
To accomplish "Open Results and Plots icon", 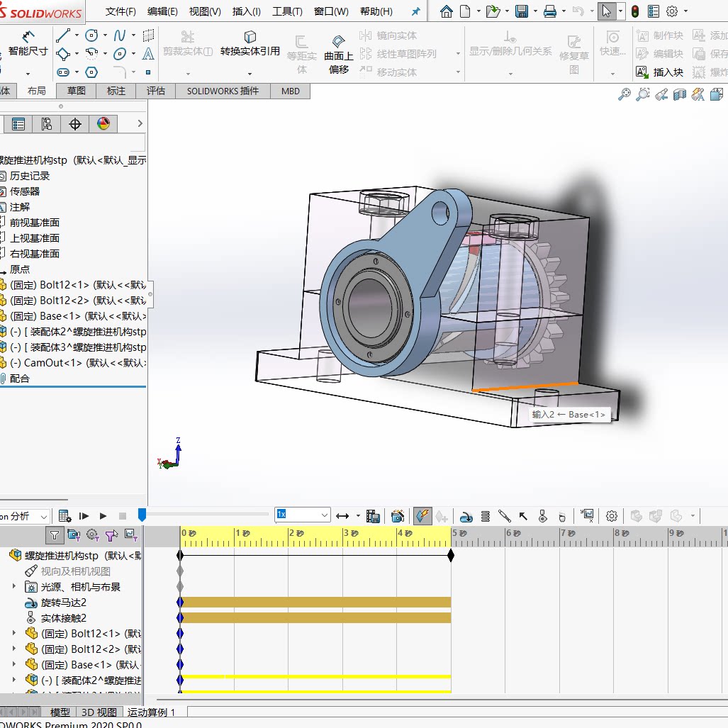I will pyautogui.click(x=588, y=515).
